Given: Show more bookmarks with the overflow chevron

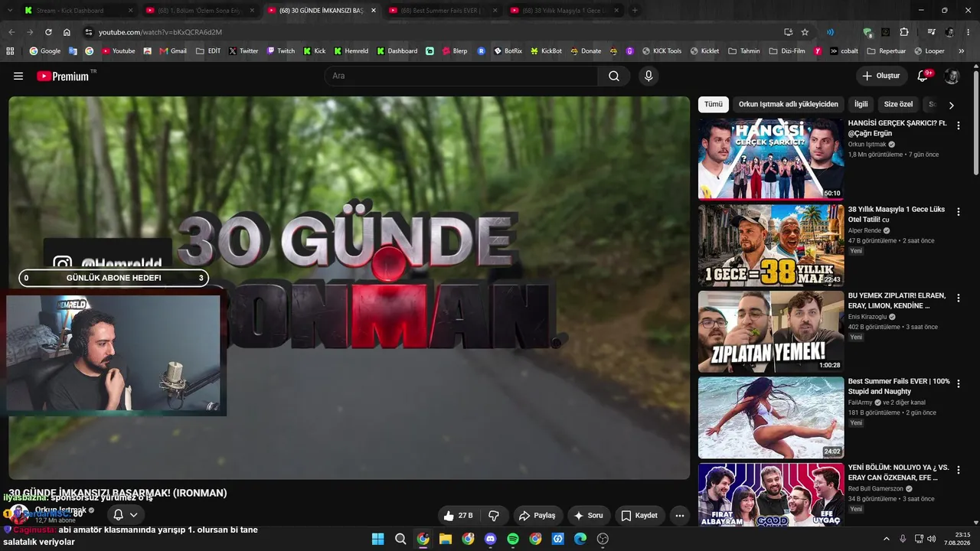Looking at the screenshot, I should (x=962, y=51).
